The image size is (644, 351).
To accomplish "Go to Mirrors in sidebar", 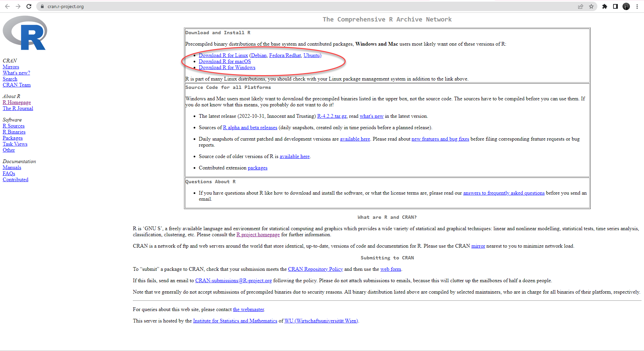I will click(x=11, y=67).
